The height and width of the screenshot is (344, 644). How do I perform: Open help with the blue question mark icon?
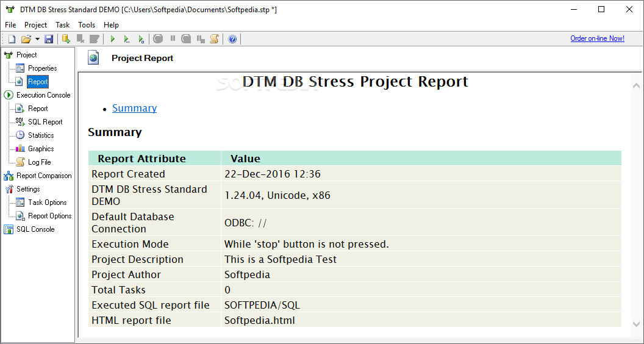pyautogui.click(x=232, y=39)
